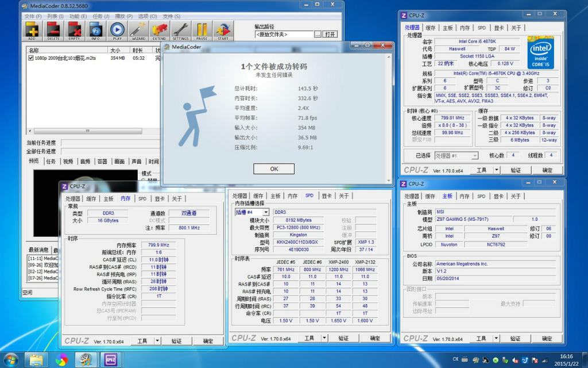
Task: Click the blue arrow icon in the tray
Action: [525, 360]
